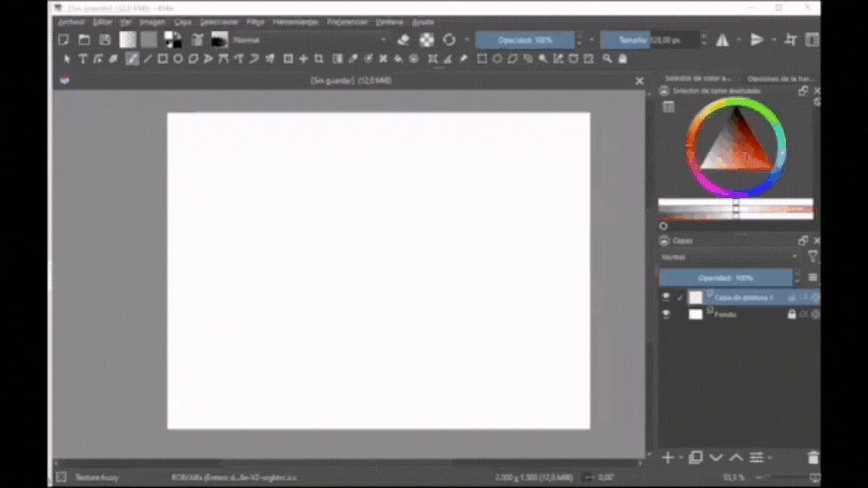Switch to the 'Opciones de la her...' tab
The height and width of the screenshot is (488, 868).
pyautogui.click(x=781, y=78)
